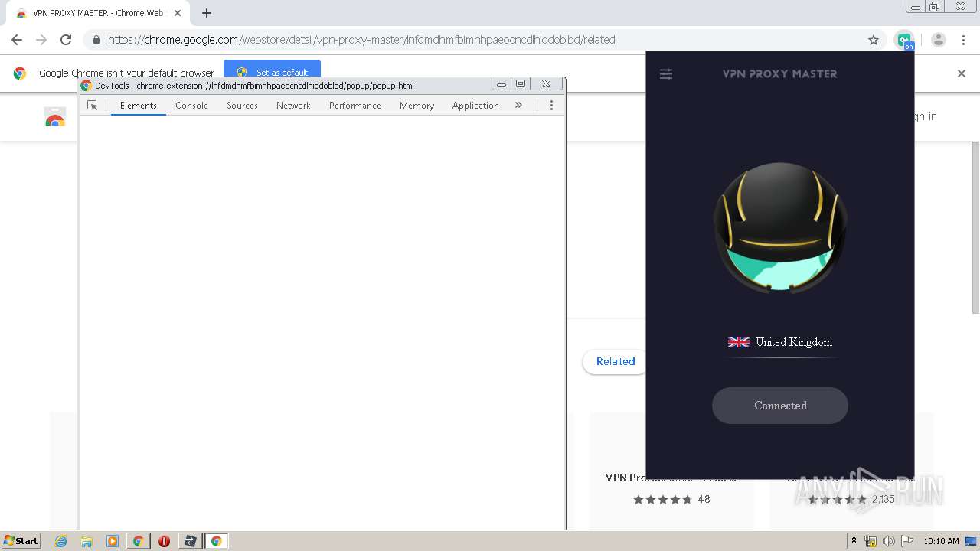This screenshot has width=980, height=551.
Task: Open the Related tab in web store
Action: click(x=615, y=361)
